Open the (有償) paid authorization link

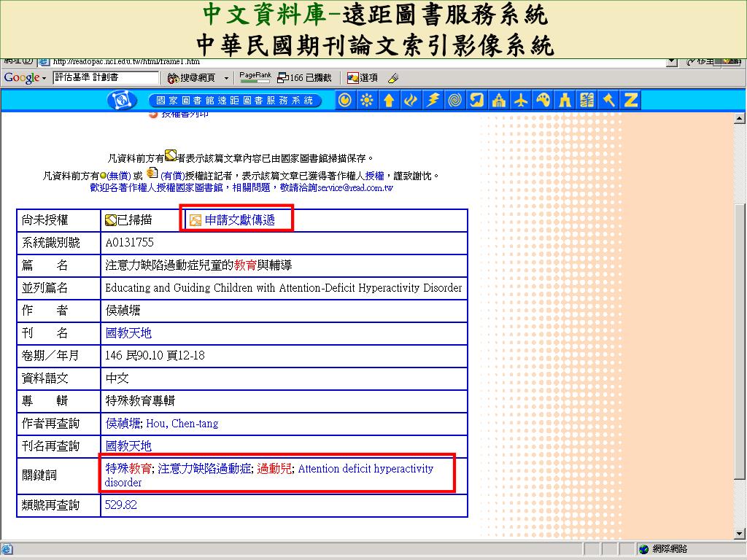[x=172, y=176]
